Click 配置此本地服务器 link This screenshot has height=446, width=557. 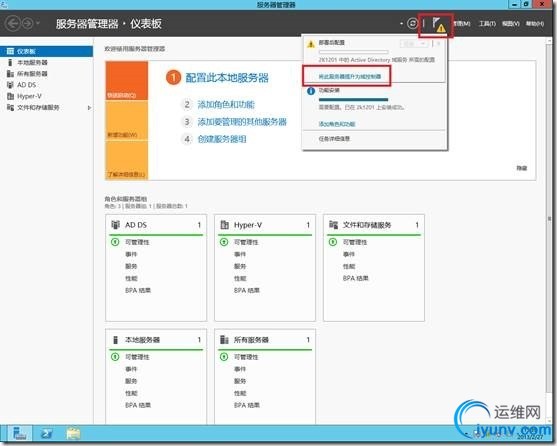[x=227, y=78]
